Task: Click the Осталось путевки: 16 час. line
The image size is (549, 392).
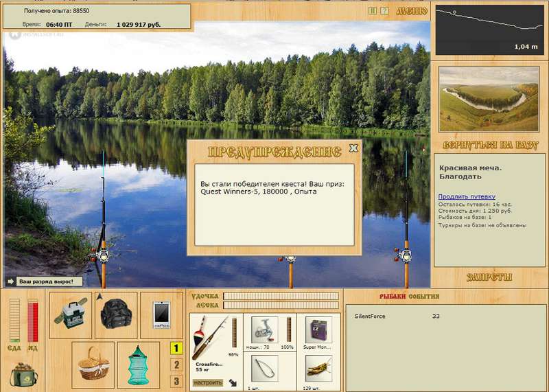Action: coord(475,204)
